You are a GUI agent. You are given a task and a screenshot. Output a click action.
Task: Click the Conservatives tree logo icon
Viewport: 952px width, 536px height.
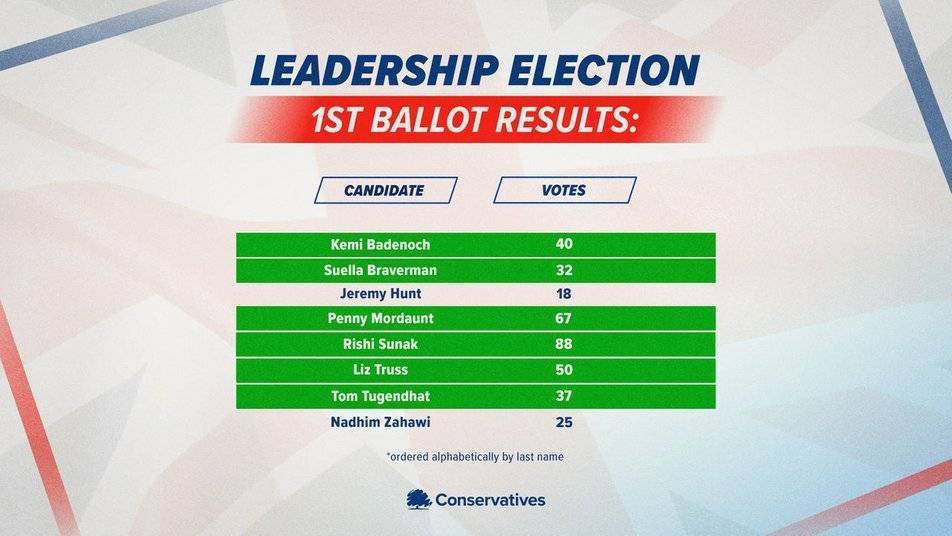(x=418, y=500)
